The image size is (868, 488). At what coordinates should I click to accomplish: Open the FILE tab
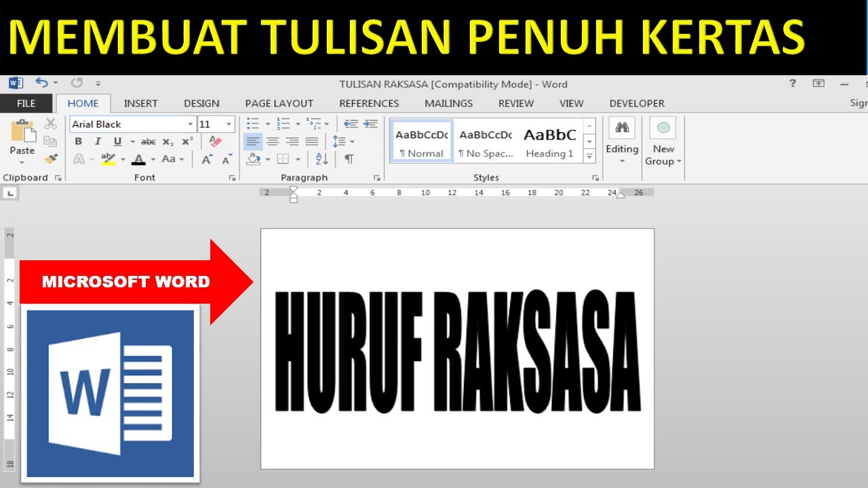click(26, 104)
